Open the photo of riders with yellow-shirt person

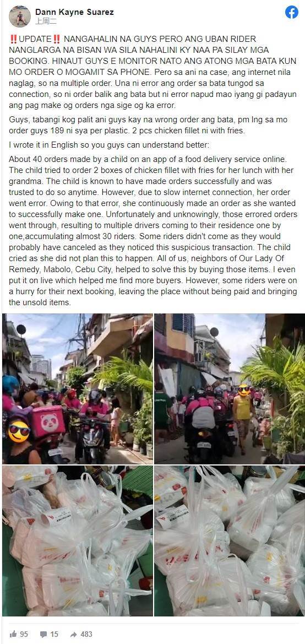pos(230,388)
